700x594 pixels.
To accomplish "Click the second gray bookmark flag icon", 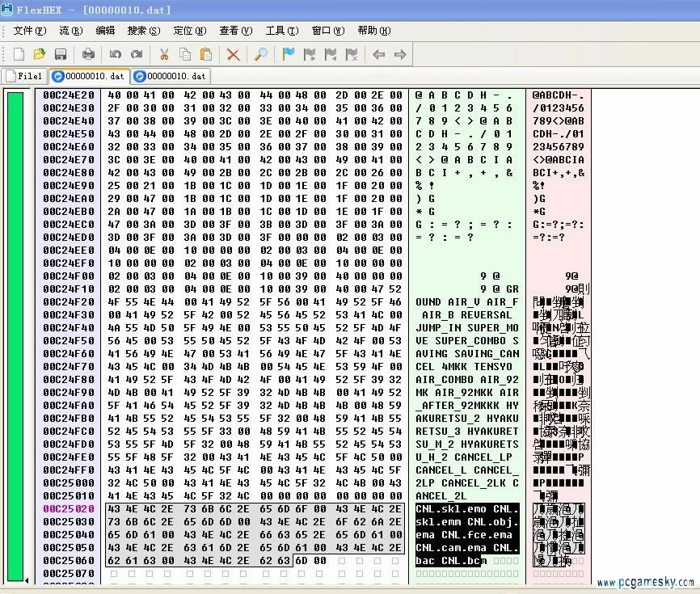I will pos(331,54).
